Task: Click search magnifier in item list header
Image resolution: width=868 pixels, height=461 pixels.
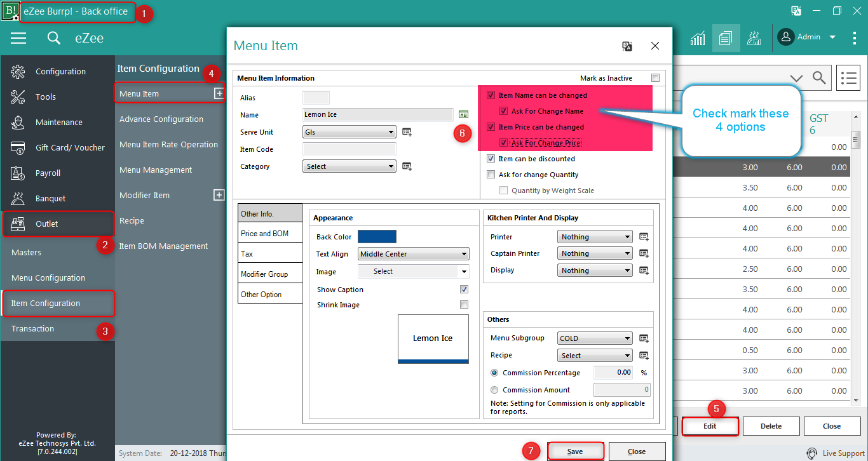Action: pos(820,77)
